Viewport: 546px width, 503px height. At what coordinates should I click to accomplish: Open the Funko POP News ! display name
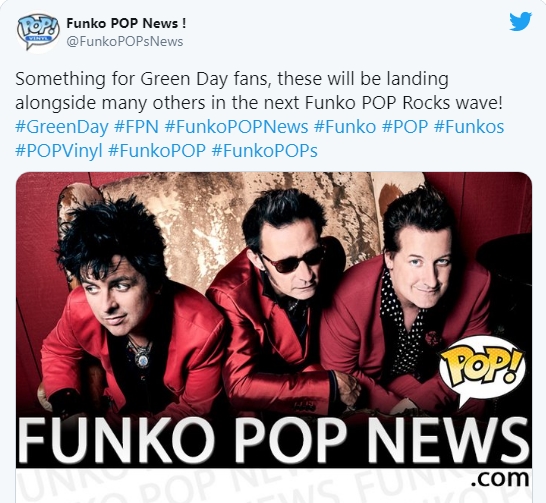pyautogui.click(x=126, y=23)
